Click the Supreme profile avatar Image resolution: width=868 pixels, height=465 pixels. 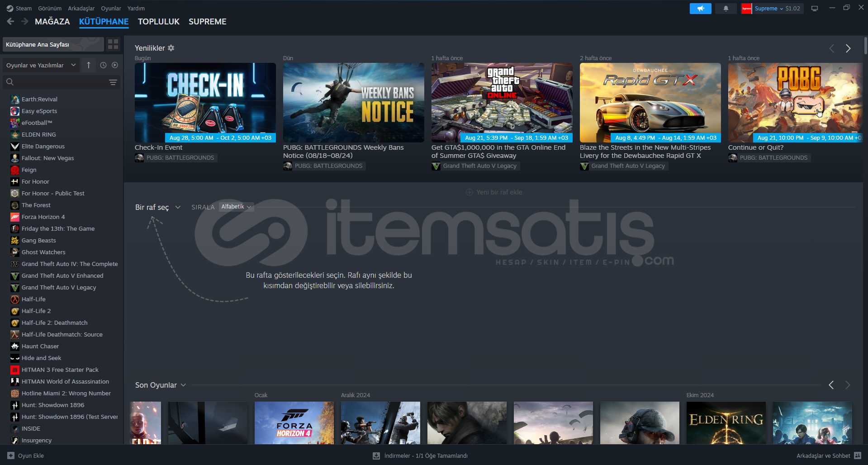tap(746, 9)
